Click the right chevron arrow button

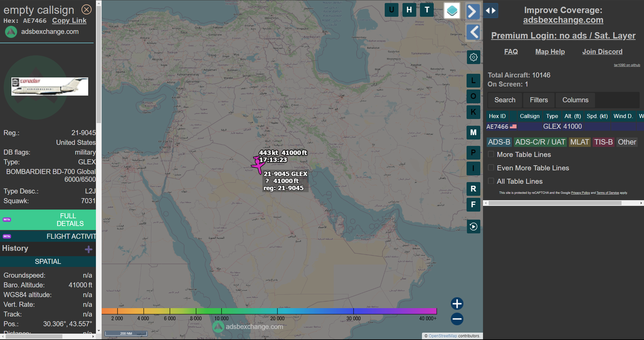pos(473,11)
